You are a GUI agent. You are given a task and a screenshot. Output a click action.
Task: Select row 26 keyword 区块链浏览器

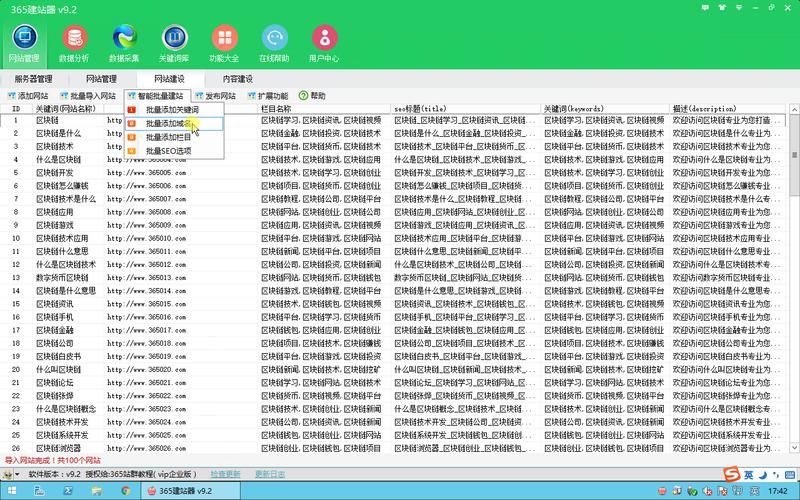tap(58, 448)
